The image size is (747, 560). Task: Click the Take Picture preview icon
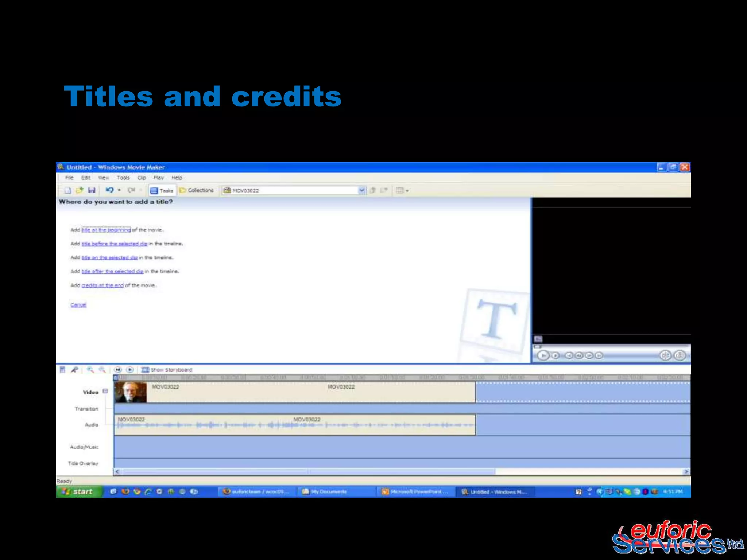pyautogui.click(x=680, y=355)
